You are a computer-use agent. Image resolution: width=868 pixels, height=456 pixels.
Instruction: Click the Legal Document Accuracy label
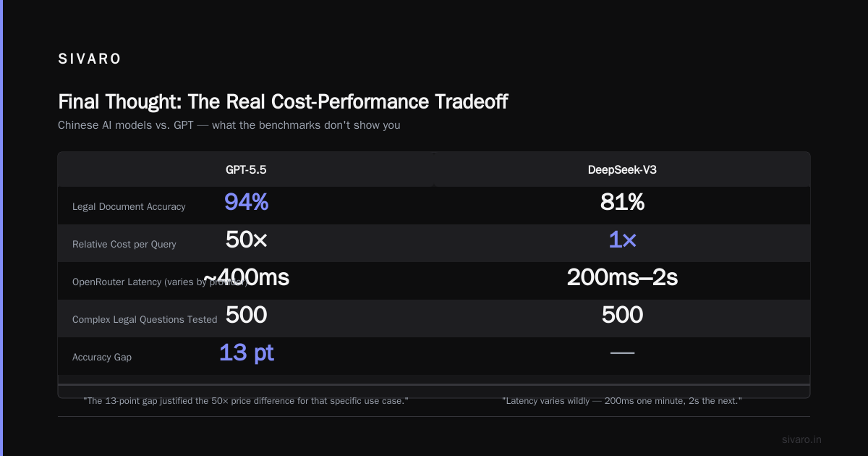point(129,207)
